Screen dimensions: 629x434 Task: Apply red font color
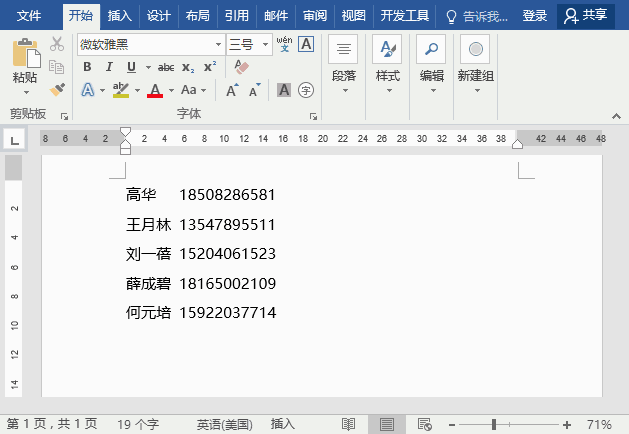(155, 90)
